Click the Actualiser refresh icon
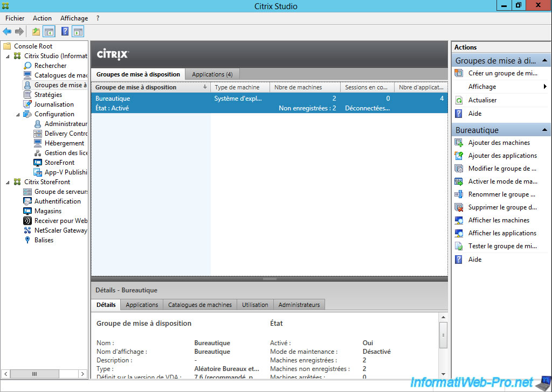This screenshot has height=392, width=552. [x=459, y=100]
